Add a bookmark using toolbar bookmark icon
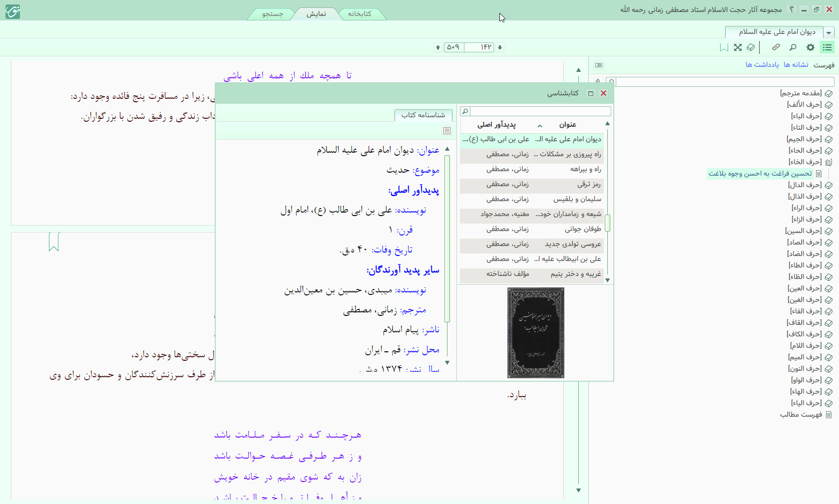839x504 pixels. pos(724,47)
